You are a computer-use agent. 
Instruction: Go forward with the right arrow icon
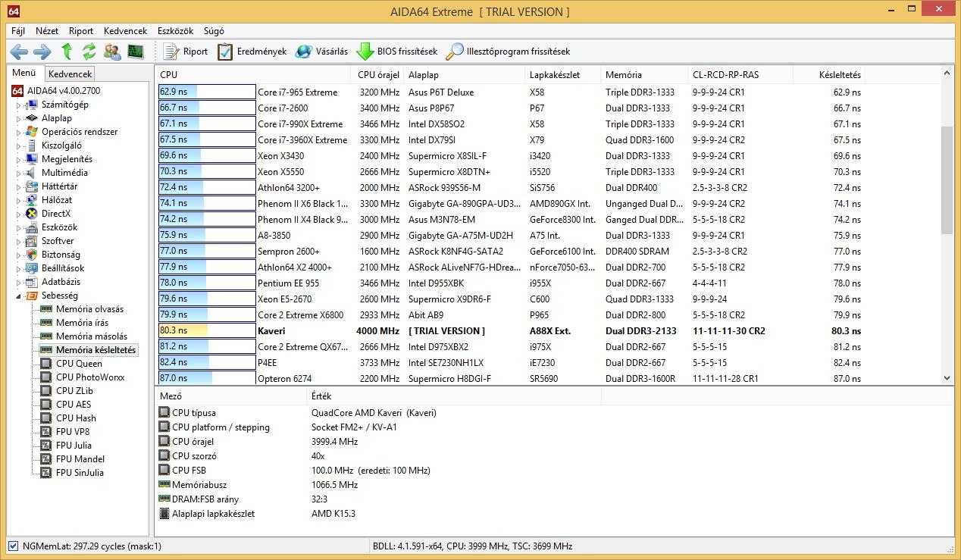point(42,52)
